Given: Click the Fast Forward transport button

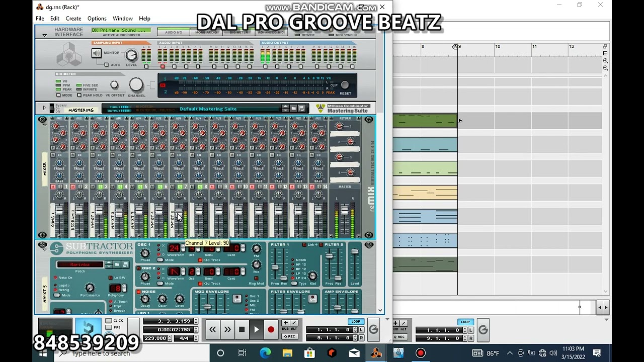Looking at the screenshot, I should 227,330.
